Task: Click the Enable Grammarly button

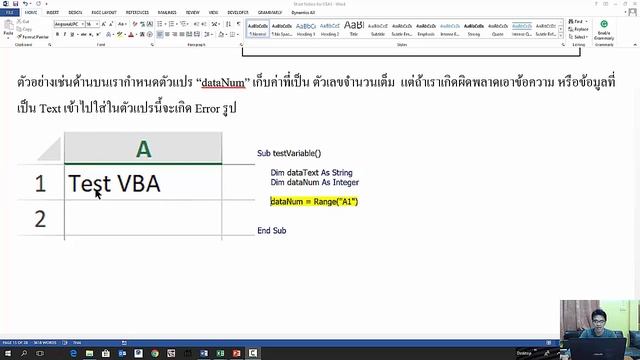Action: [604, 30]
